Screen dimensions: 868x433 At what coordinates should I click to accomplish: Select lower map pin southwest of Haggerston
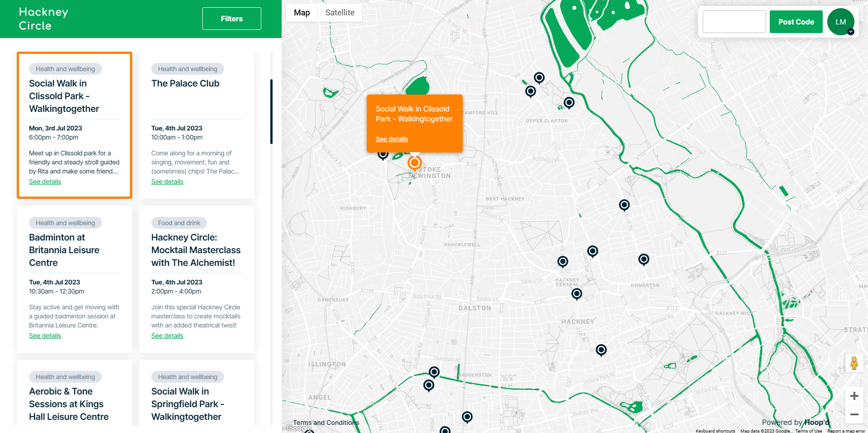click(429, 386)
